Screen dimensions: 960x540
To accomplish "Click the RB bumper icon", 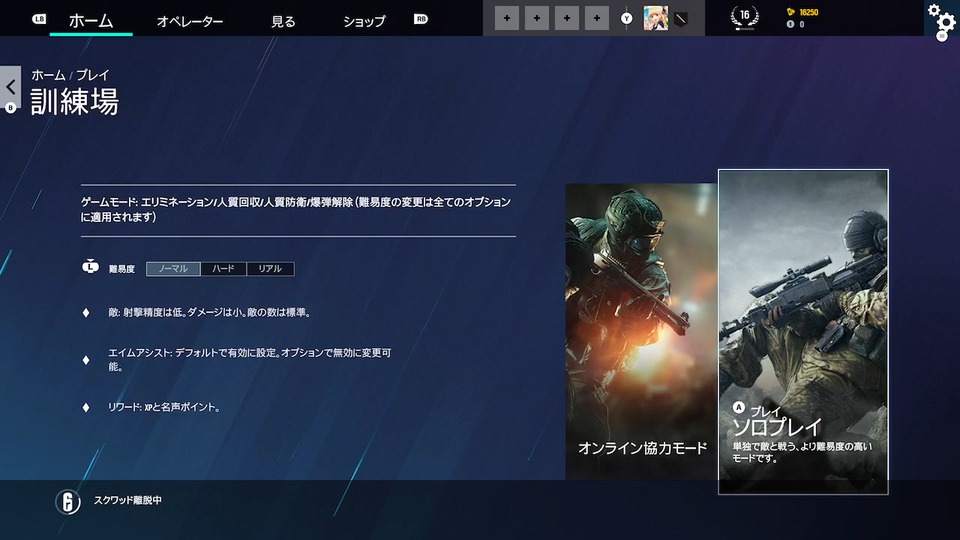I will (x=421, y=19).
